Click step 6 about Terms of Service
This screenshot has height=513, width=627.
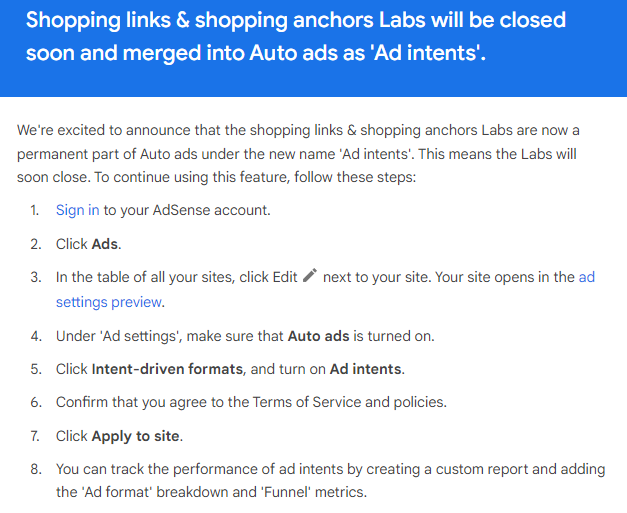251,402
